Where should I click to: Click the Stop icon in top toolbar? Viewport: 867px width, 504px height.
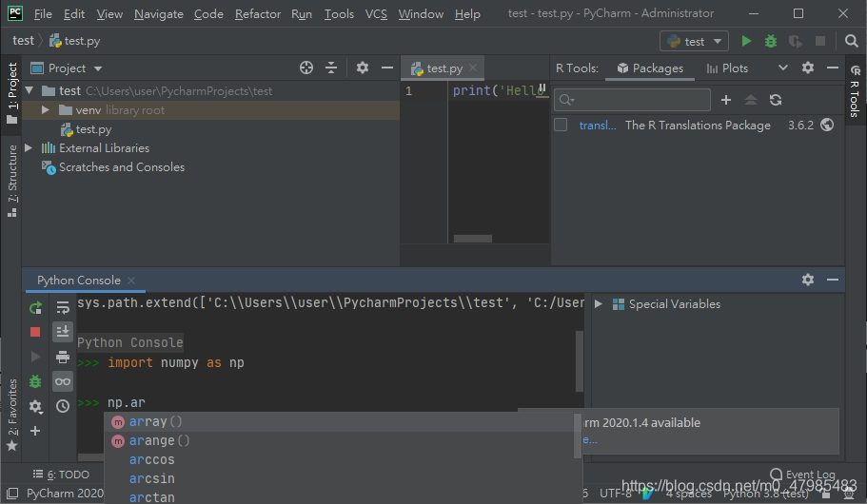pyautogui.click(x=820, y=41)
